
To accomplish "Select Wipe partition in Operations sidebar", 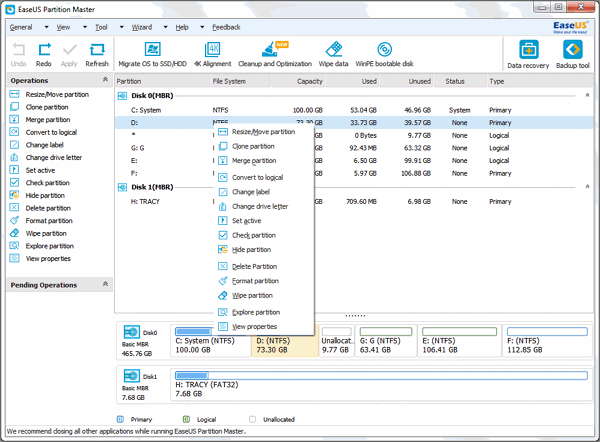I will [46, 233].
